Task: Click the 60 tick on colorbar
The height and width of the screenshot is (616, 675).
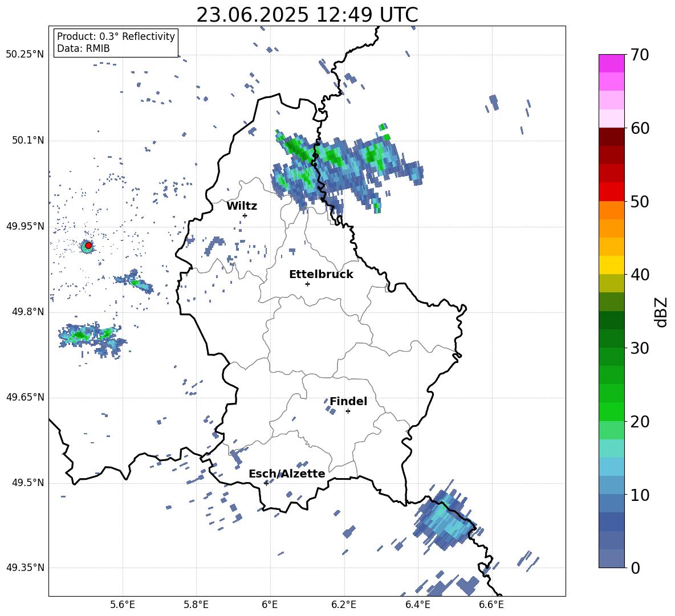Action: tap(640, 128)
